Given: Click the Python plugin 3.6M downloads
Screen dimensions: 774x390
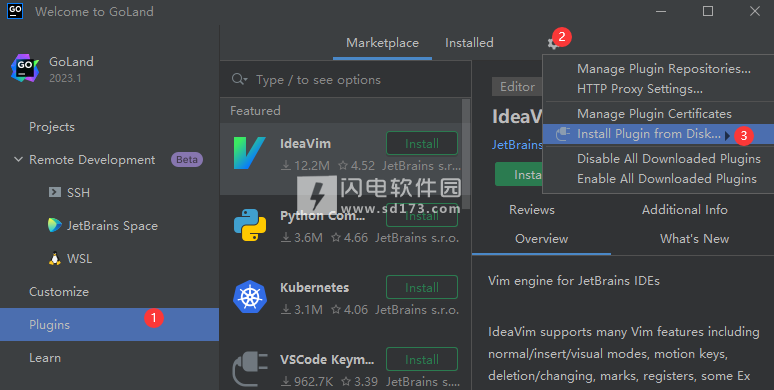Looking at the screenshot, I should point(302,238).
